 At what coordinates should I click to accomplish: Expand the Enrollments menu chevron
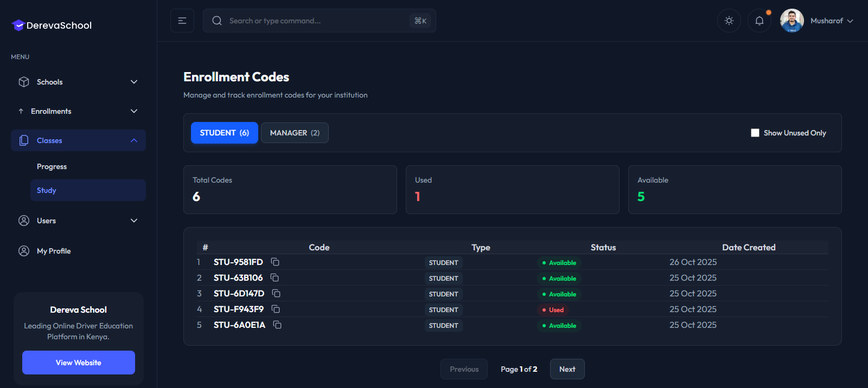point(134,111)
